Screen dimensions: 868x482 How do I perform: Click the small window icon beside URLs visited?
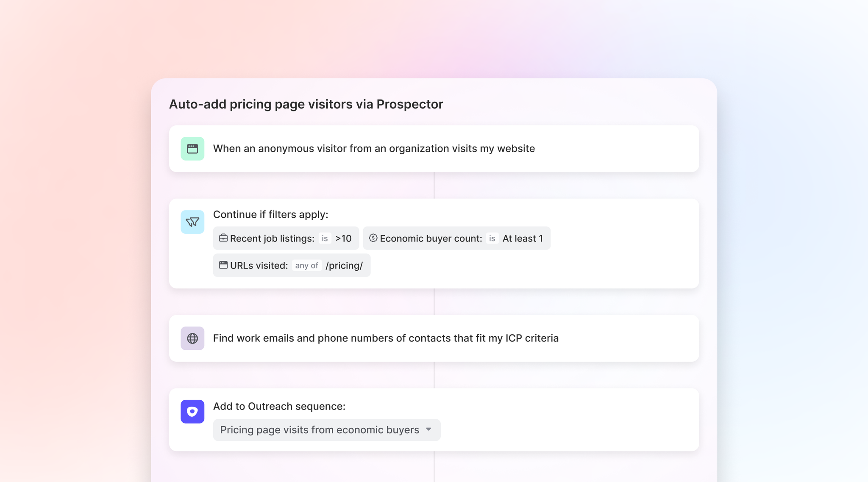click(x=223, y=265)
